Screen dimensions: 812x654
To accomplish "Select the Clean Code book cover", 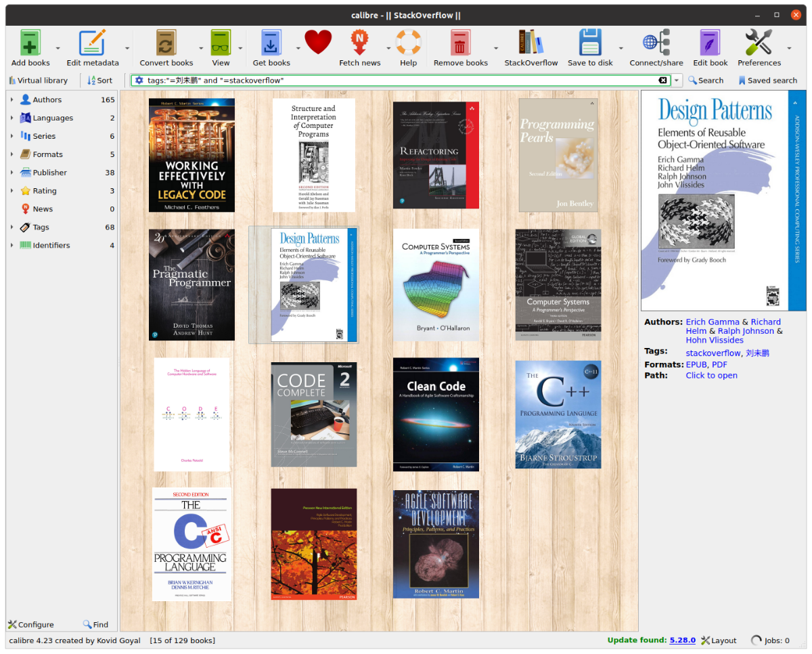I will point(436,414).
